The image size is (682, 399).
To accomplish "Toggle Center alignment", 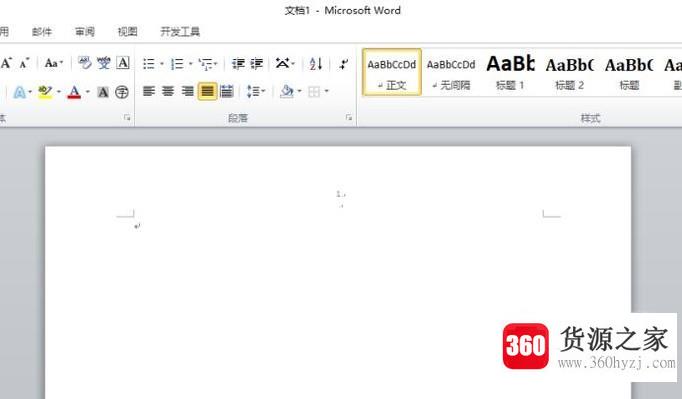I will [168, 91].
